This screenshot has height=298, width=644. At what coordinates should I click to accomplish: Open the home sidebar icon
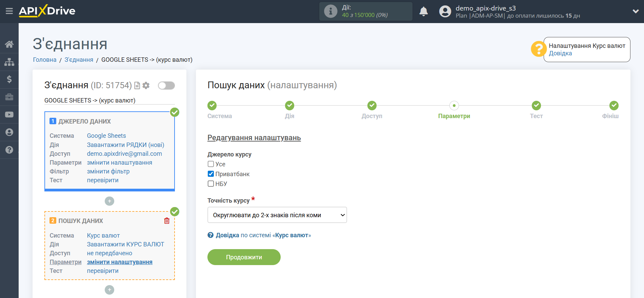(x=9, y=44)
